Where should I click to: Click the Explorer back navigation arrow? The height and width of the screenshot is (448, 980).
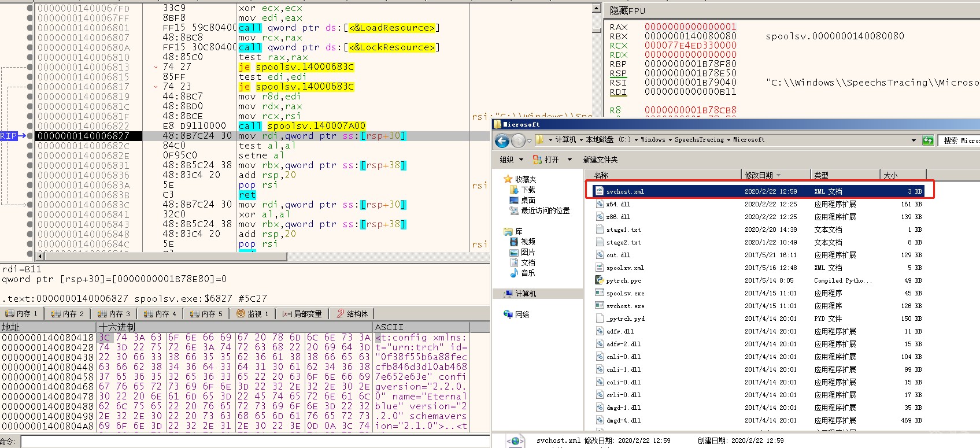click(x=502, y=140)
